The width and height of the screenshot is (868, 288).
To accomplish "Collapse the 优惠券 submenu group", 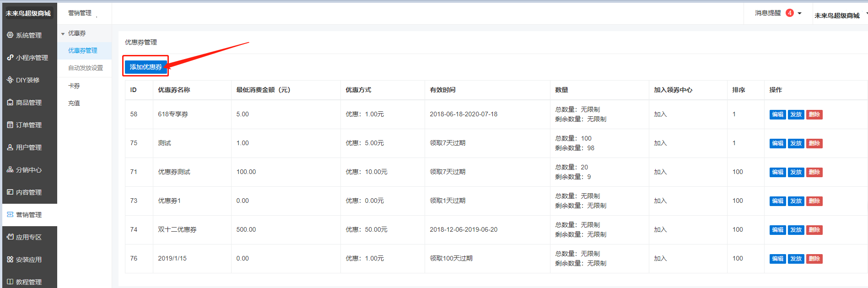I will pyautogui.click(x=63, y=33).
